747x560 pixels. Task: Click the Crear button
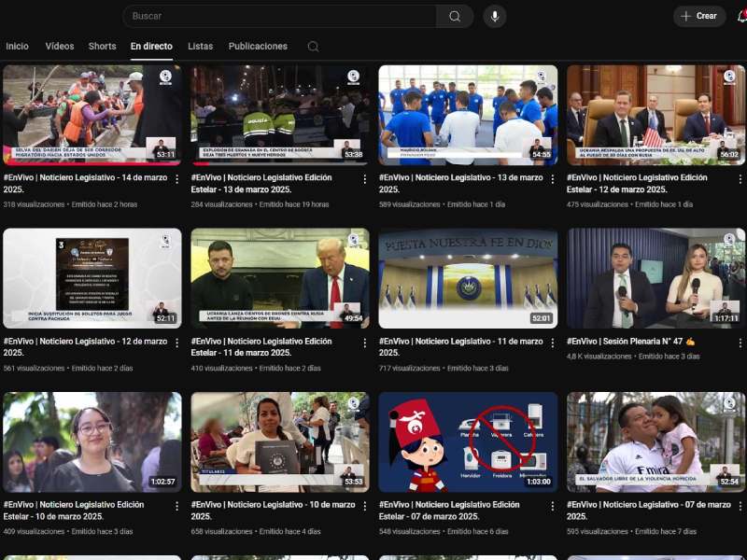pyautogui.click(x=699, y=16)
